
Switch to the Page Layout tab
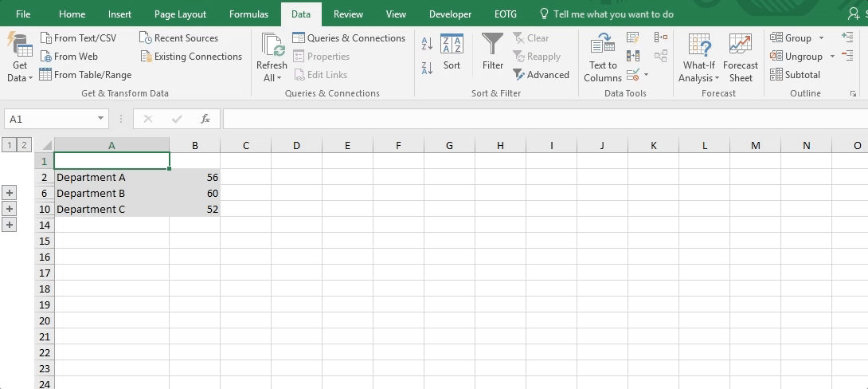click(180, 14)
